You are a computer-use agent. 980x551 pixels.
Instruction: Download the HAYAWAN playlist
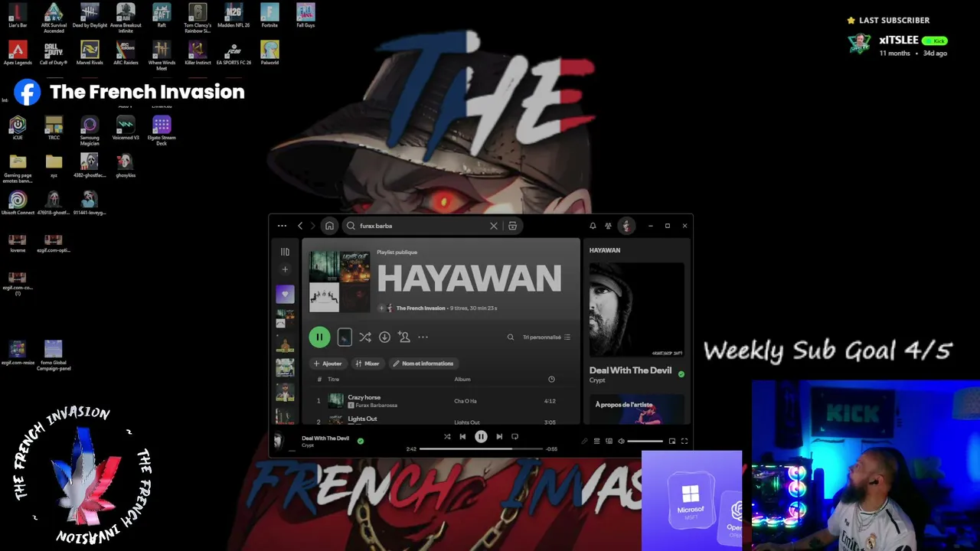384,337
